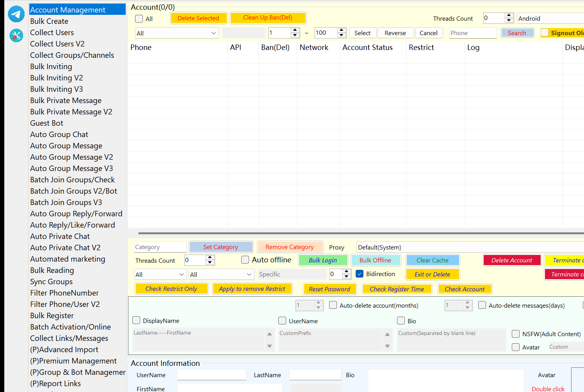Screen dimensions: 584x392
Task: Open the Android device type dropdown
Action: 550,18
